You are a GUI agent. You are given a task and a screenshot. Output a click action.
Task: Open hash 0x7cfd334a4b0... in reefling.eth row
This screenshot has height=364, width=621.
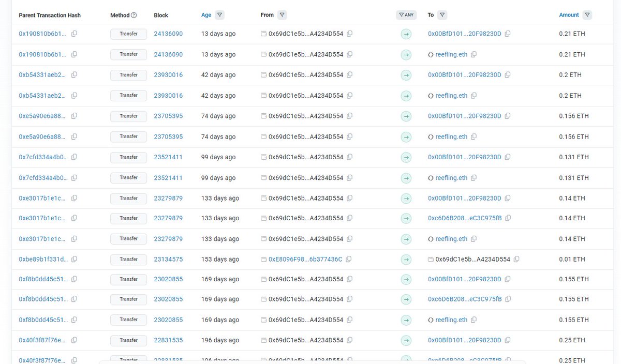[x=43, y=178]
